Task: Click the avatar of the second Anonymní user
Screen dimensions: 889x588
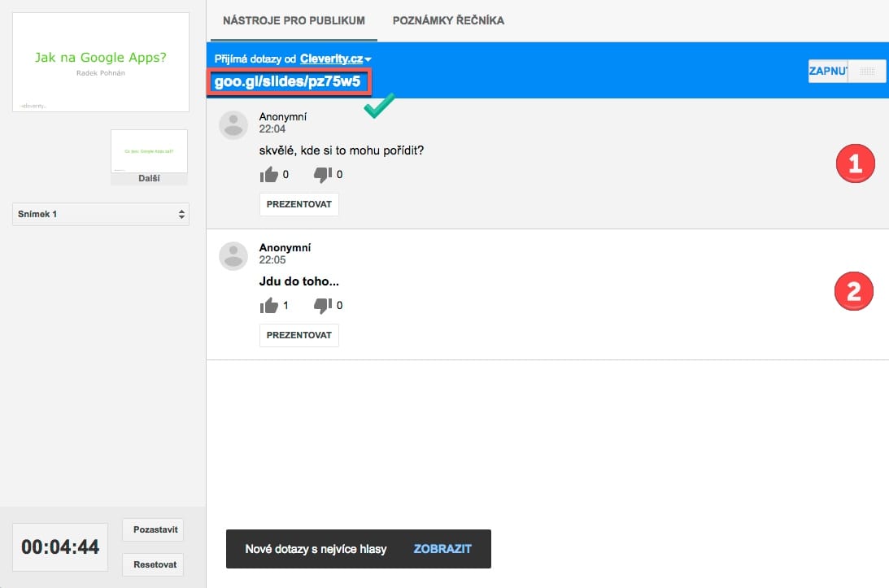Action: coord(233,255)
